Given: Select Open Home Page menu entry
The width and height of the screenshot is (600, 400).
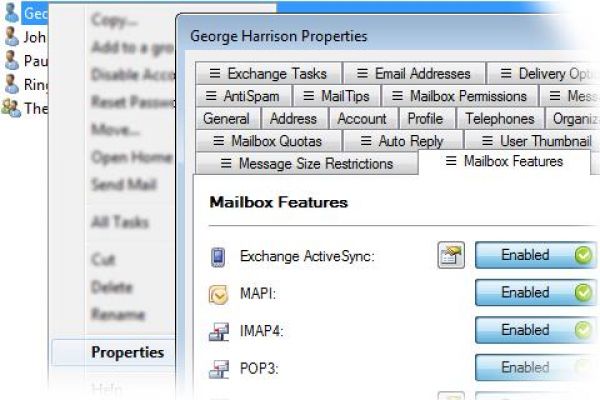Looking at the screenshot, I should pos(132,157).
